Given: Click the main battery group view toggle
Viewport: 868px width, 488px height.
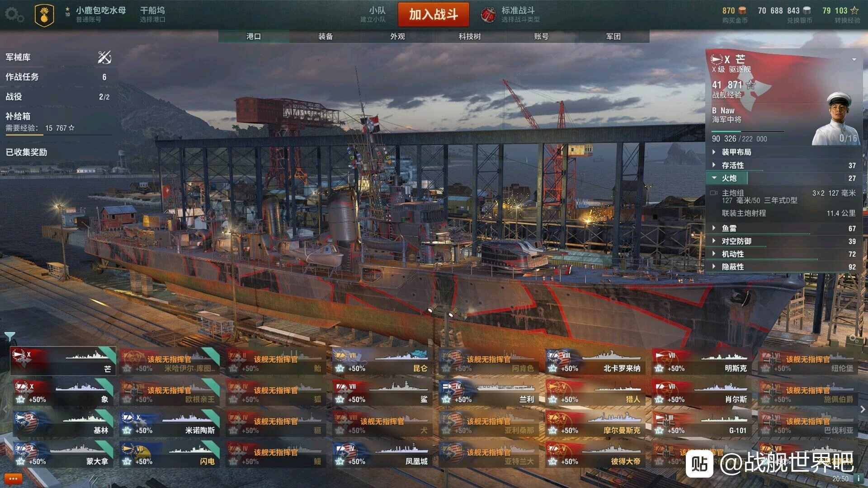Looking at the screenshot, I should coord(714,193).
